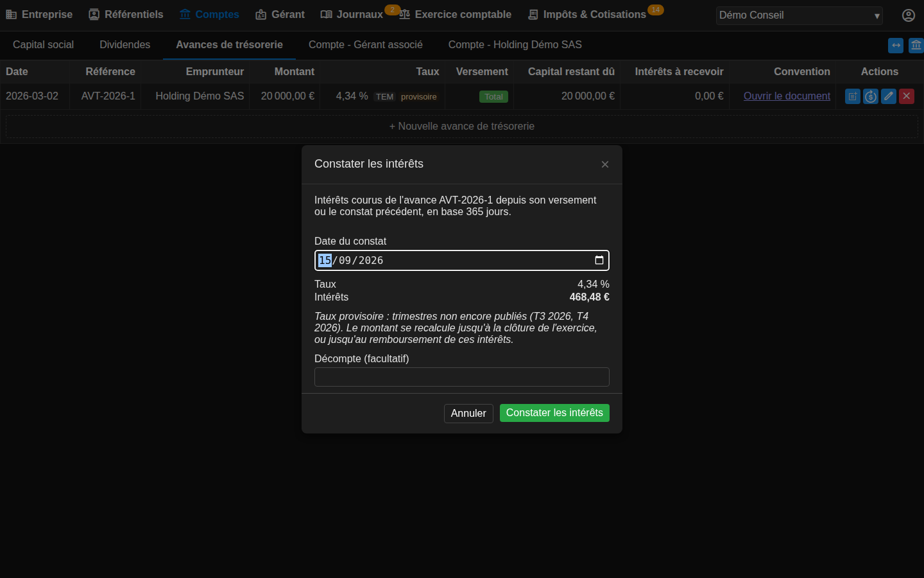Switch to the Dividendes tab

pyautogui.click(x=124, y=45)
